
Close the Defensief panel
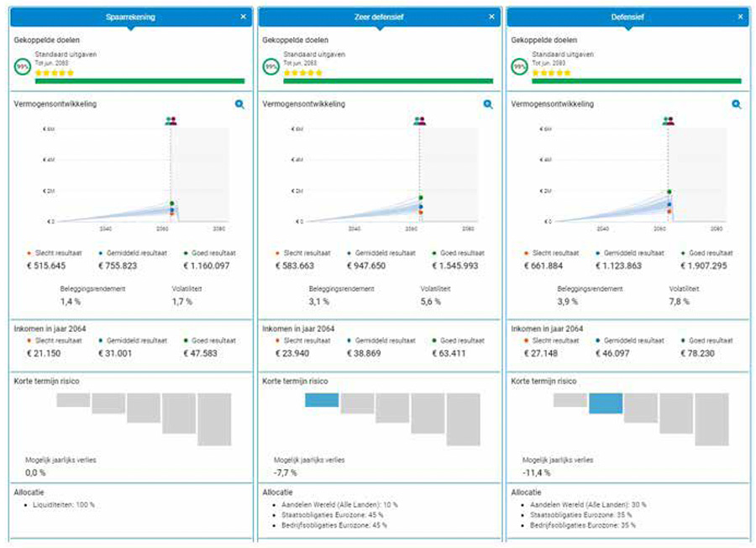tap(740, 17)
